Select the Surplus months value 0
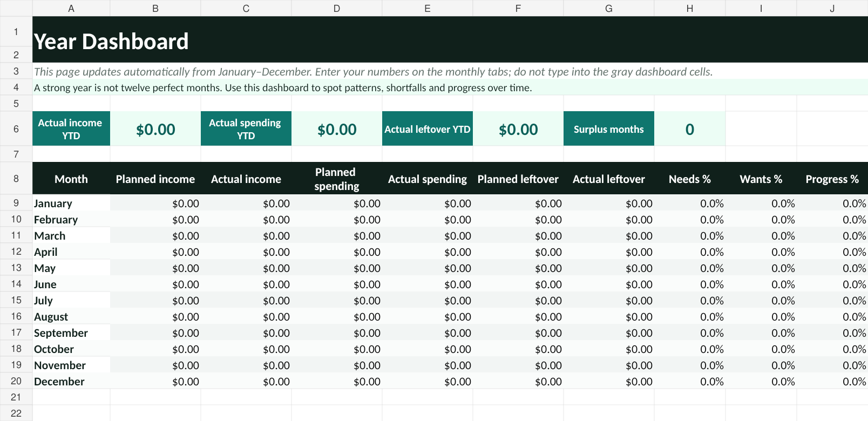 pos(690,129)
